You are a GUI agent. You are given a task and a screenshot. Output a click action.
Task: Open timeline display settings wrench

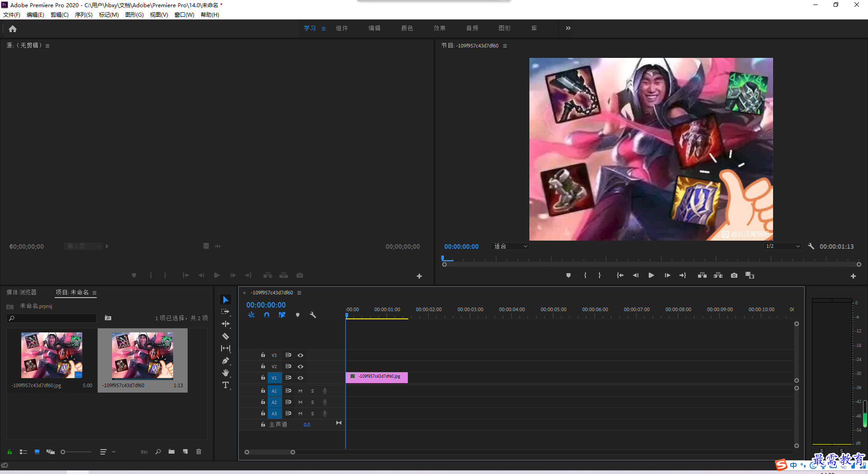tap(313, 315)
